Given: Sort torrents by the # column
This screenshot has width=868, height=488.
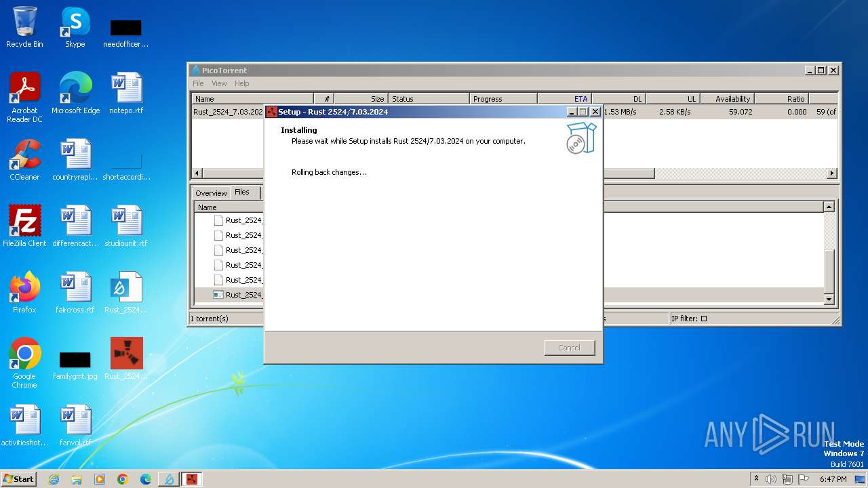Looking at the screenshot, I should pos(323,99).
